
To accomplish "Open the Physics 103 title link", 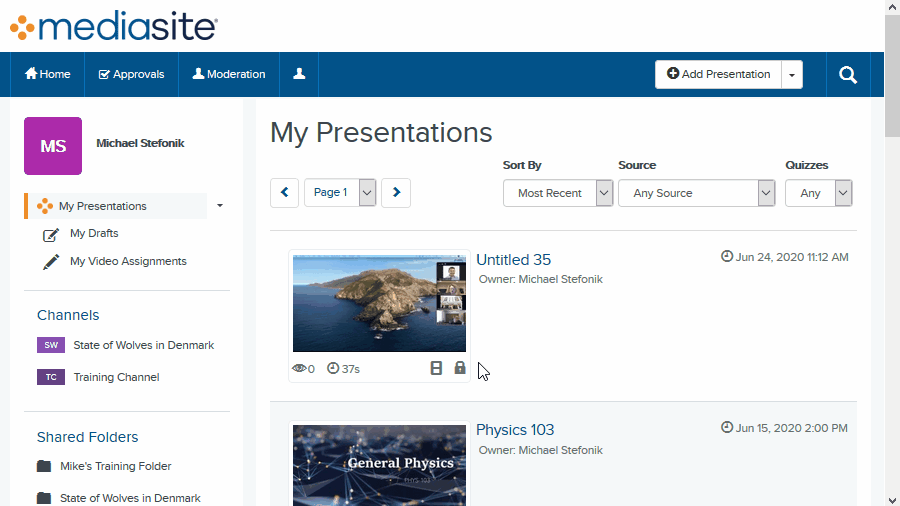I will pos(515,430).
